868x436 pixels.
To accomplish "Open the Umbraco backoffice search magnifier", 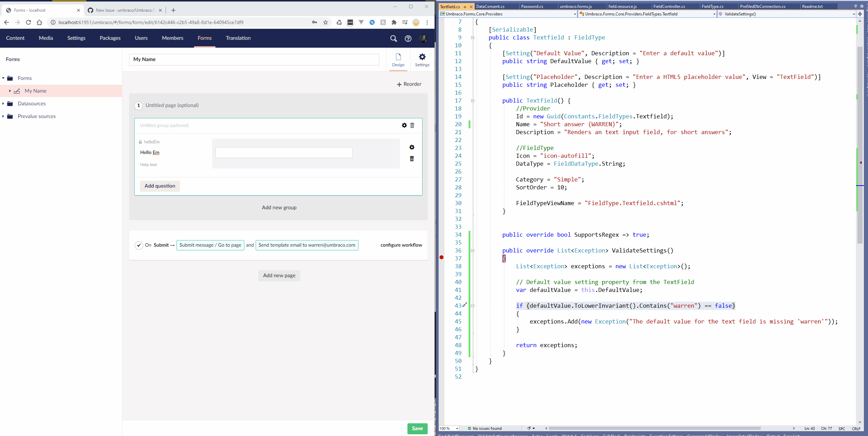I will (x=393, y=38).
